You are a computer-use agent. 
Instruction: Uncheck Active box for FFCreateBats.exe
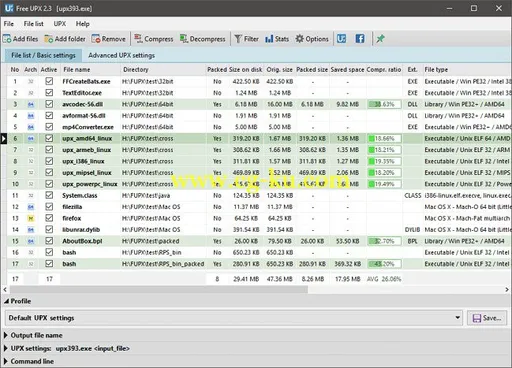pos(49,81)
